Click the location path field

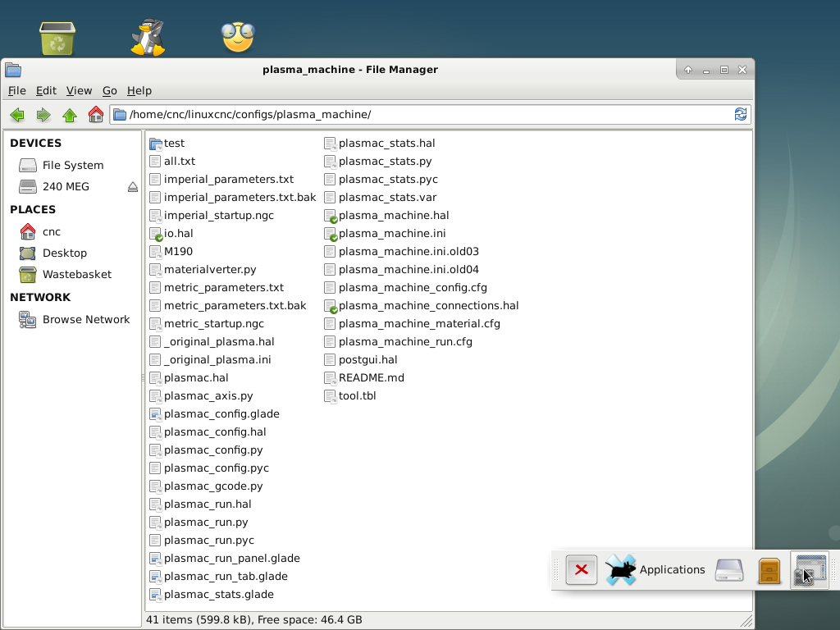(x=430, y=115)
